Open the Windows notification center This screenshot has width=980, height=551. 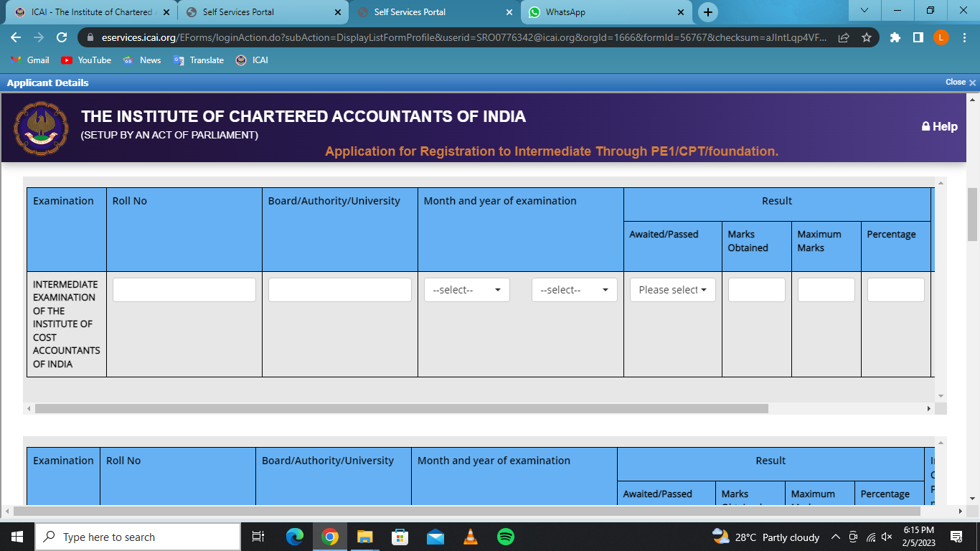click(956, 537)
